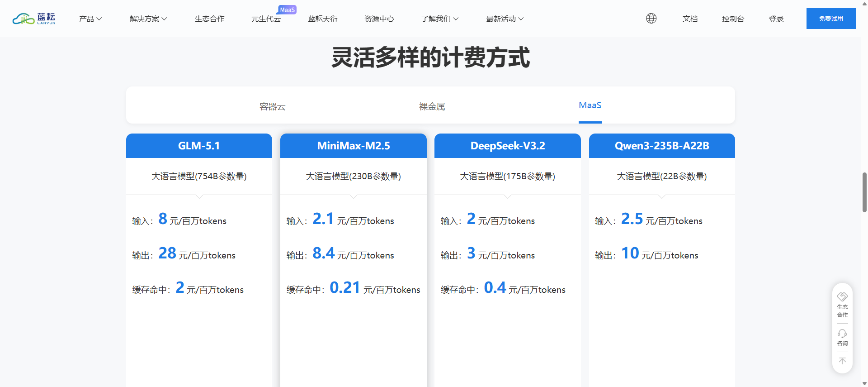Open the 生态合作 nav item
This screenshot has width=868, height=387.
(209, 19)
